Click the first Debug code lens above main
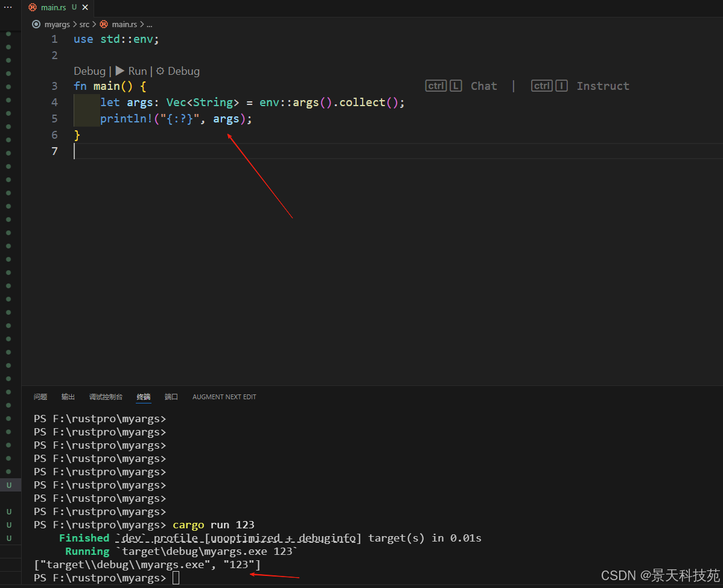723x588 pixels. pyautogui.click(x=89, y=71)
